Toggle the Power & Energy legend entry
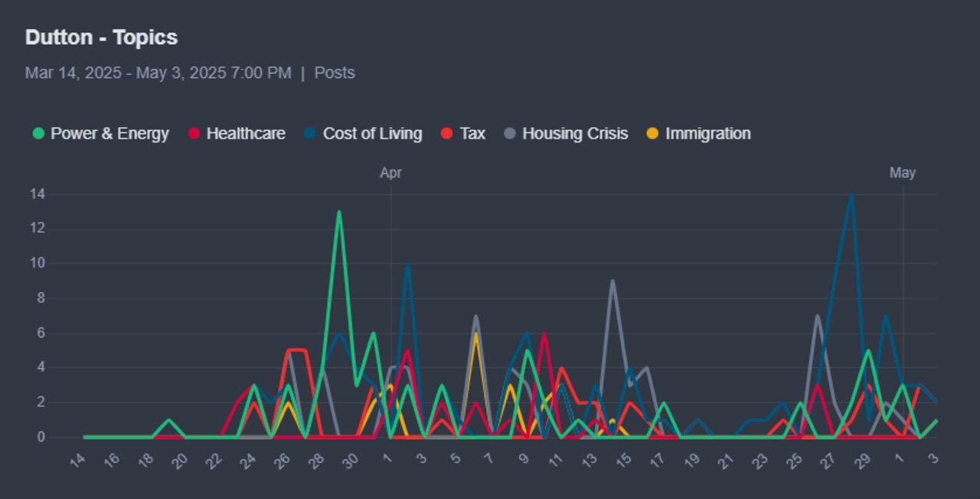Viewport: 980px width, 499px height. (100, 133)
